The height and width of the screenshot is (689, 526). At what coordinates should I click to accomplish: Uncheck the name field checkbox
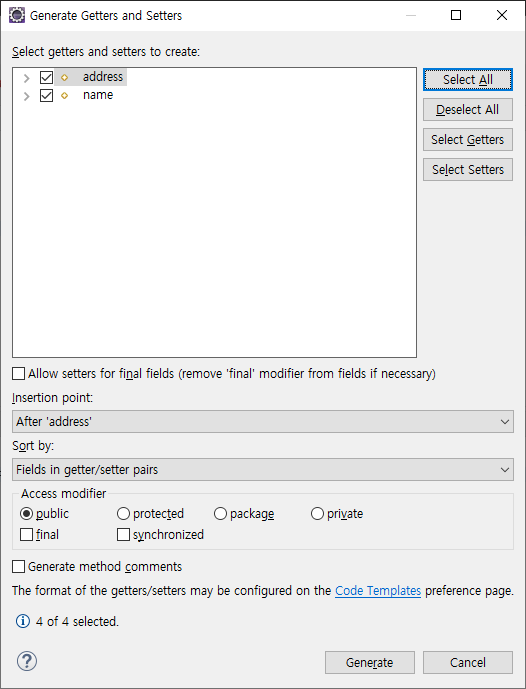47,95
